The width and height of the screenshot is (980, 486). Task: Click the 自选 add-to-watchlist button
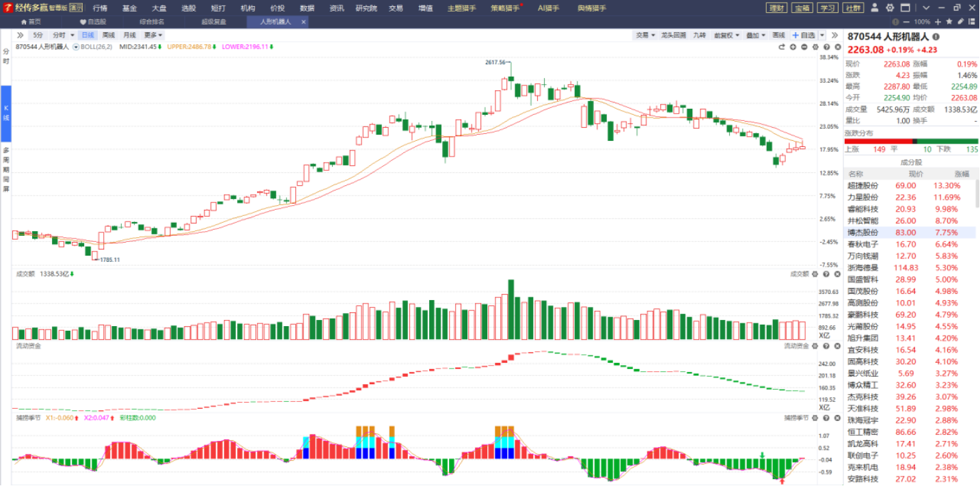tap(804, 35)
